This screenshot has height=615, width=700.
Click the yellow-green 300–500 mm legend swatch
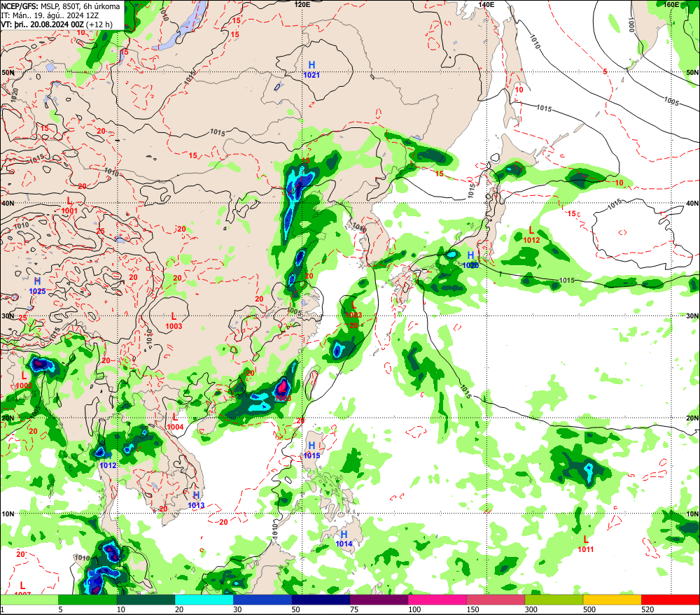[554, 600]
